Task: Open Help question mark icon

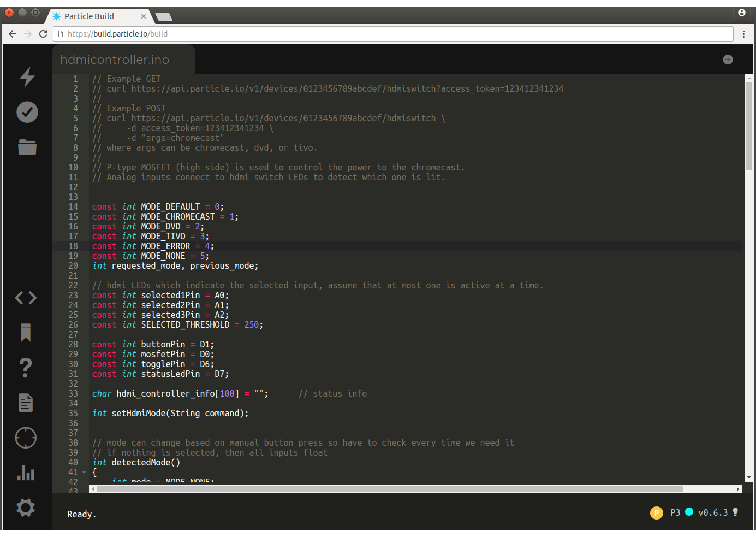Action: [26, 368]
